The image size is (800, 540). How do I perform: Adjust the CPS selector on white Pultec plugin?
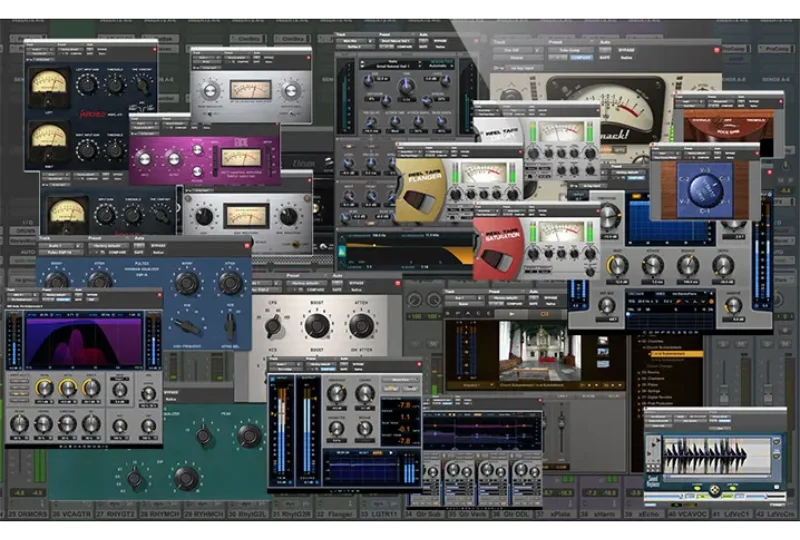(273, 325)
